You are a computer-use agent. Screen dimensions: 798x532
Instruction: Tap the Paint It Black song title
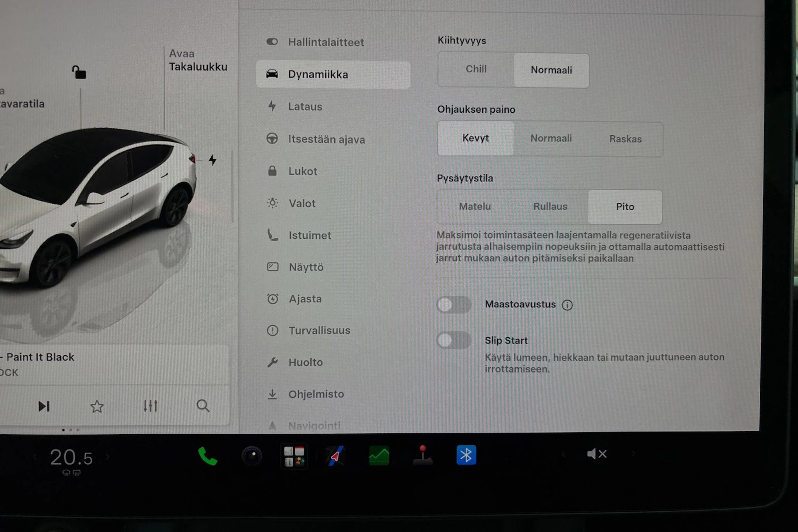[40, 357]
